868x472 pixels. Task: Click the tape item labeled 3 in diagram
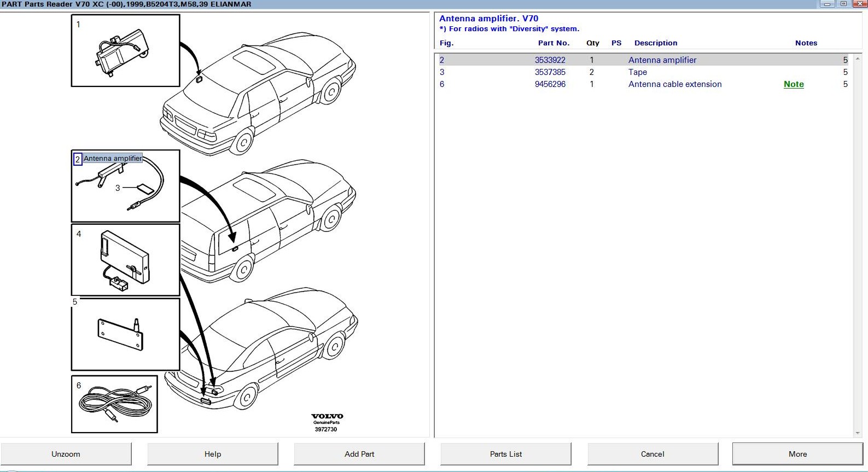[145, 189]
